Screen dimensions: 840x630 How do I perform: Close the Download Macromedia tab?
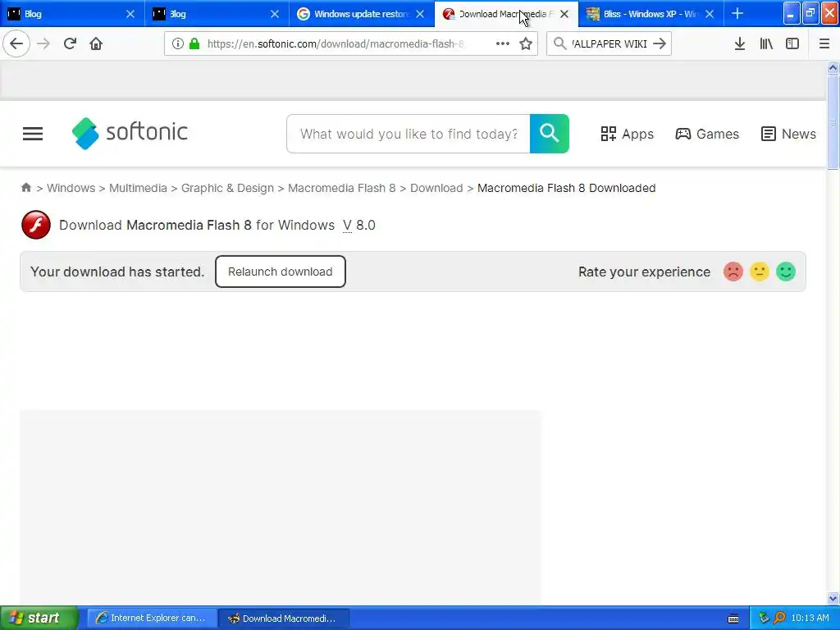(564, 14)
